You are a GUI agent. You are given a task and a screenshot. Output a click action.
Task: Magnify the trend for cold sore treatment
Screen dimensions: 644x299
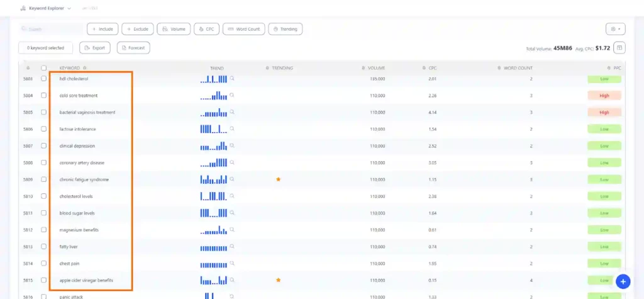(232, 95)
